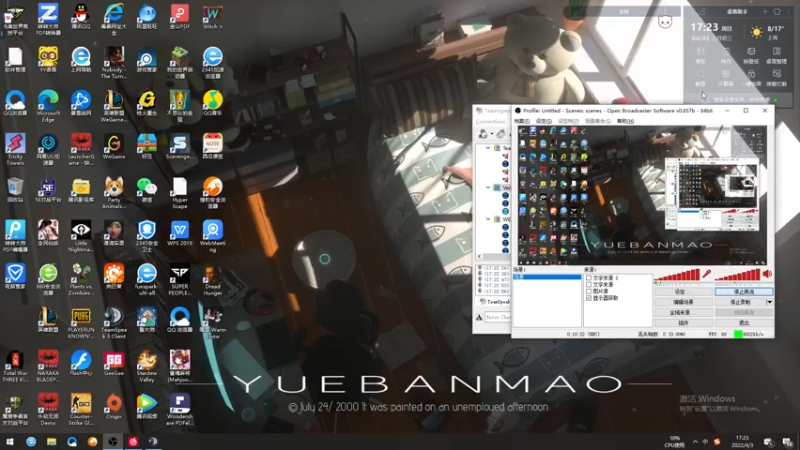Image resolution: width=800 pixels, height=450 pixels.
Task: Open the NARAKA BLADEPOINT desktop icon
Action: 48,366
